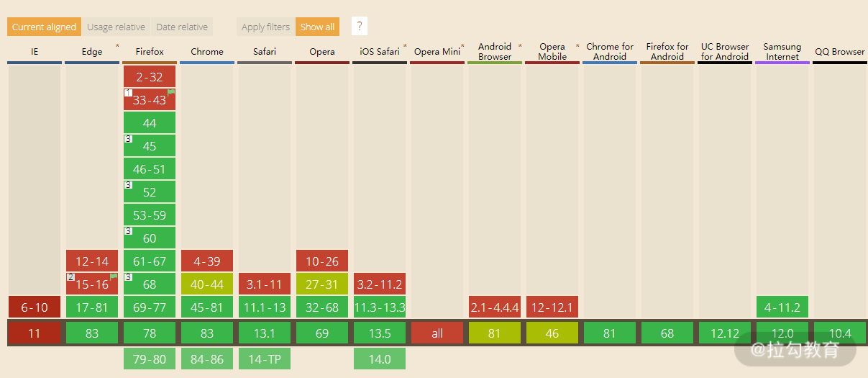The width and height of the screenshot is (868, 378).
Task: Select the Firefox 69-77 version cell
Action: pos(150,307)
